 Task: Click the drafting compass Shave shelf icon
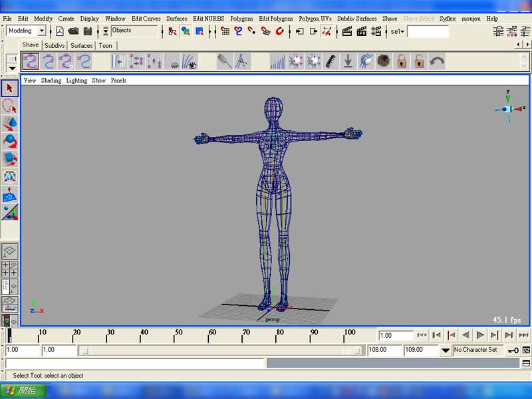242,61
